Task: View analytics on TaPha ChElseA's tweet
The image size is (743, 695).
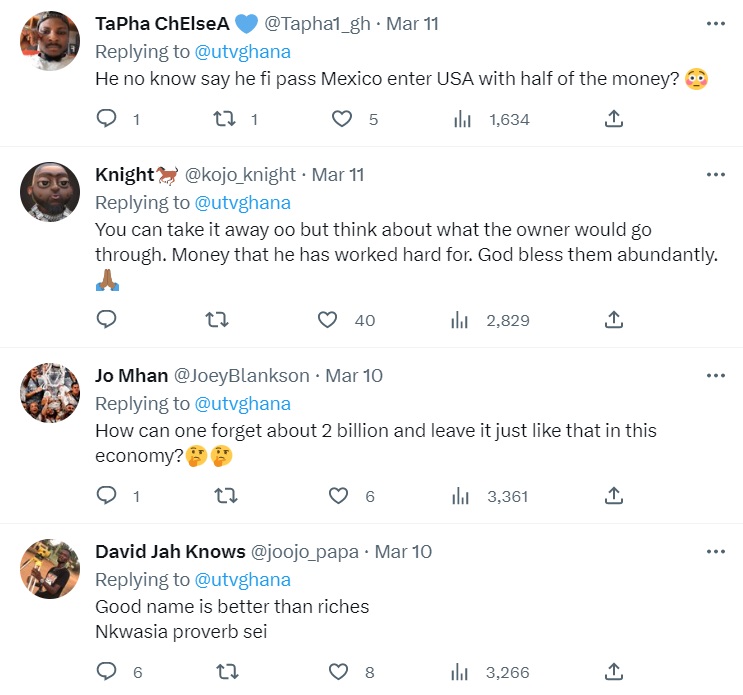Action: [461, 119]
